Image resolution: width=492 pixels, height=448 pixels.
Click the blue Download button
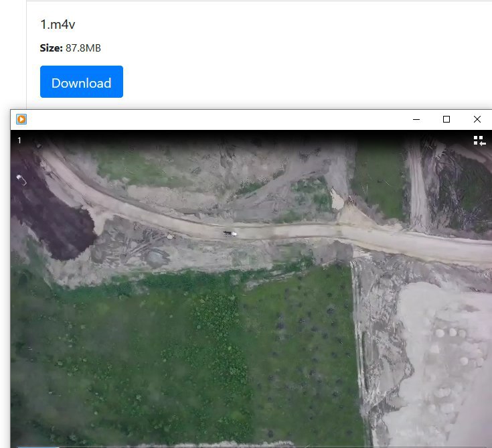(x=82, y=82)
